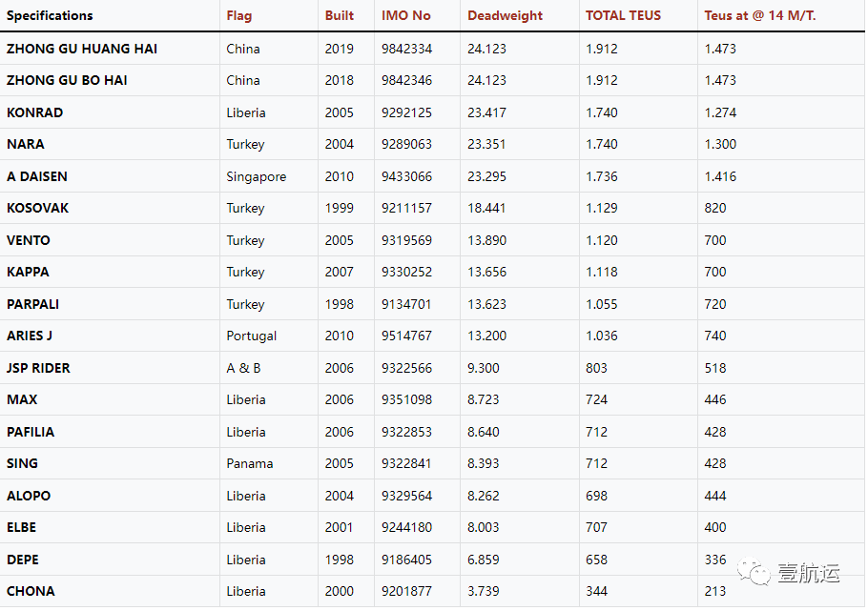868x611 pixels.
Task: Click the A DAISEN vessel name
Action: pos(37,176)
